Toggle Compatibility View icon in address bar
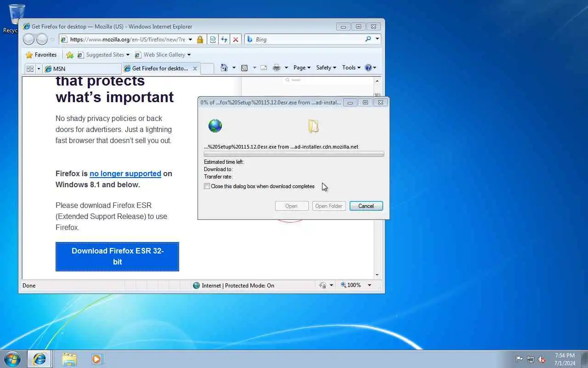Viewport: 588px width, 368px height. pos(213,40)
